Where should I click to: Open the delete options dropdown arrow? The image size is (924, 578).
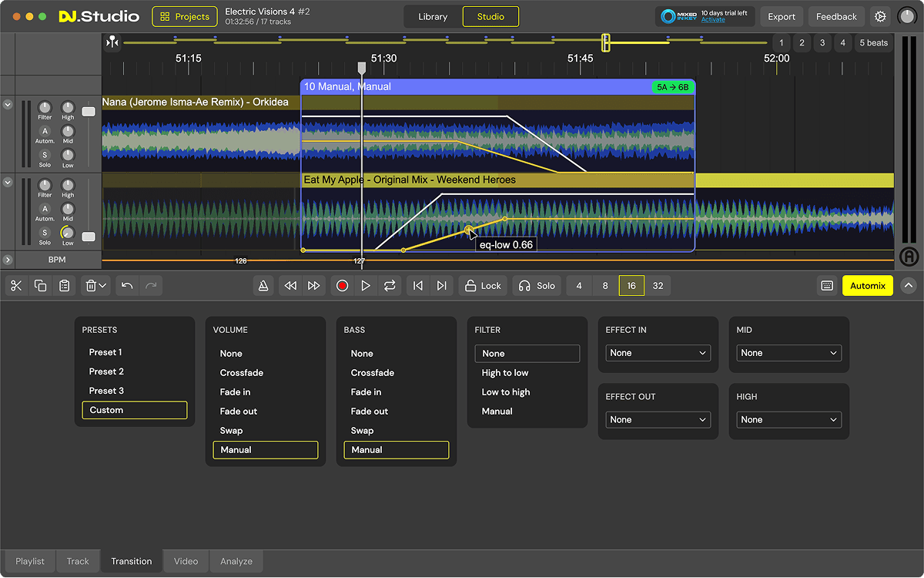point(103,286)
